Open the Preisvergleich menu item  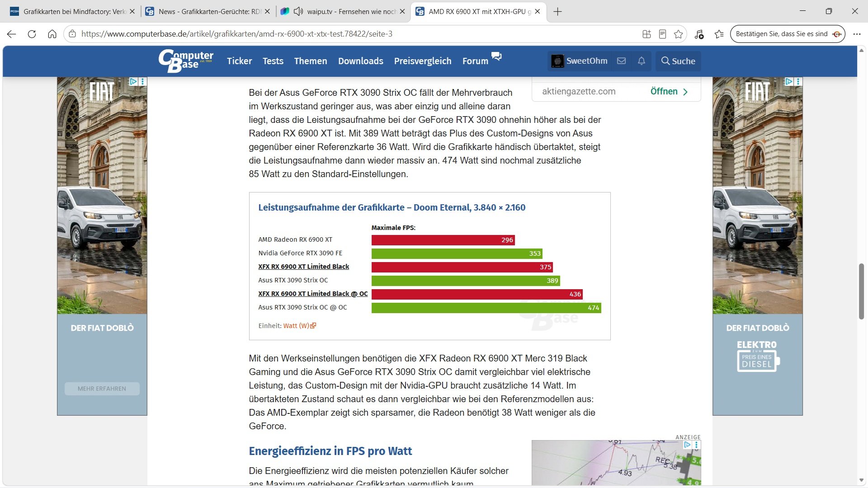(x=423, y=61)
